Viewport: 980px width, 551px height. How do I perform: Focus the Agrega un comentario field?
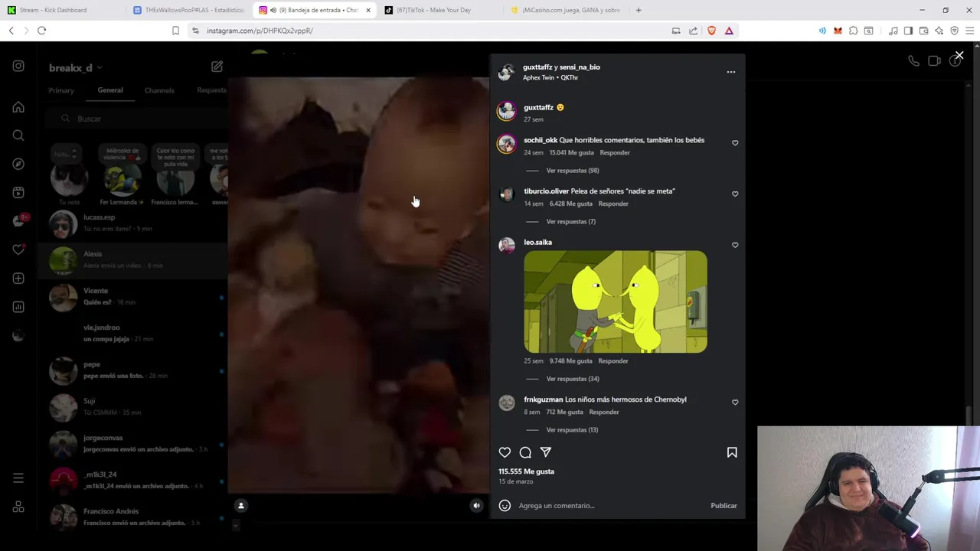pyautogui.click(x=609, y=505)
